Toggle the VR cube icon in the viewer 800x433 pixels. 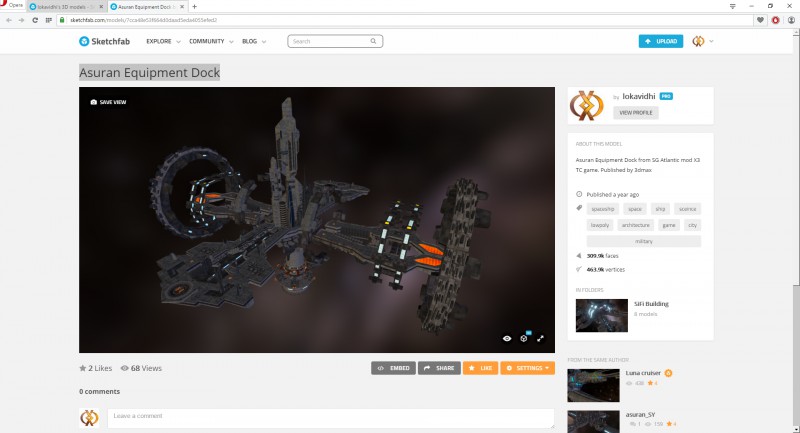click(x=524, y=338)
